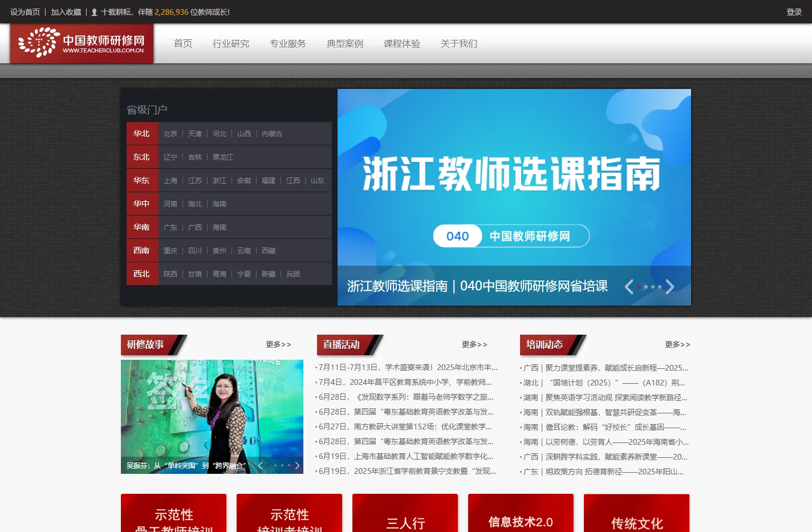Open the 行业研究 navigation item
Viewport: 812px width, 532px height.
(231, 43)
